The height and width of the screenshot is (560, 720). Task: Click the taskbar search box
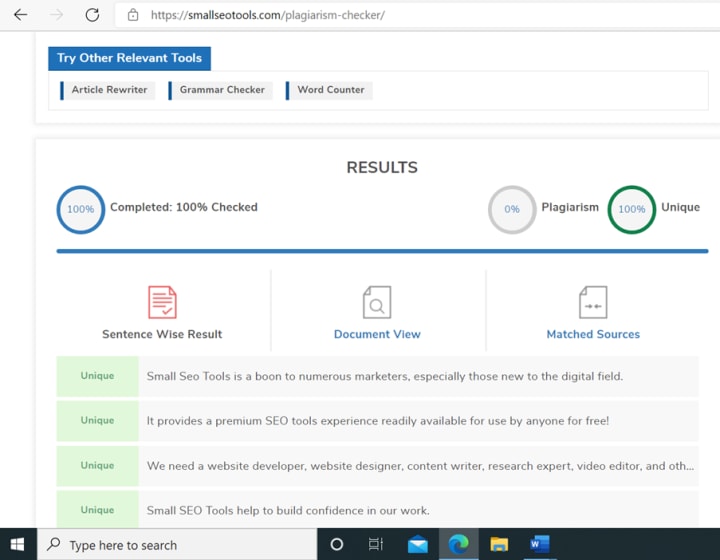(x=177, y=544)
